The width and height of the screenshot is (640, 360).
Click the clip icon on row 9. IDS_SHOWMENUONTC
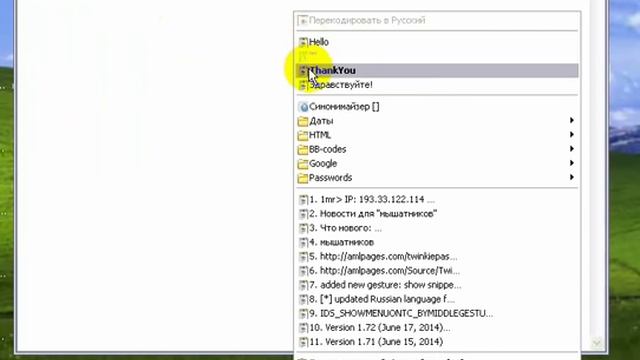pos(303,314)
